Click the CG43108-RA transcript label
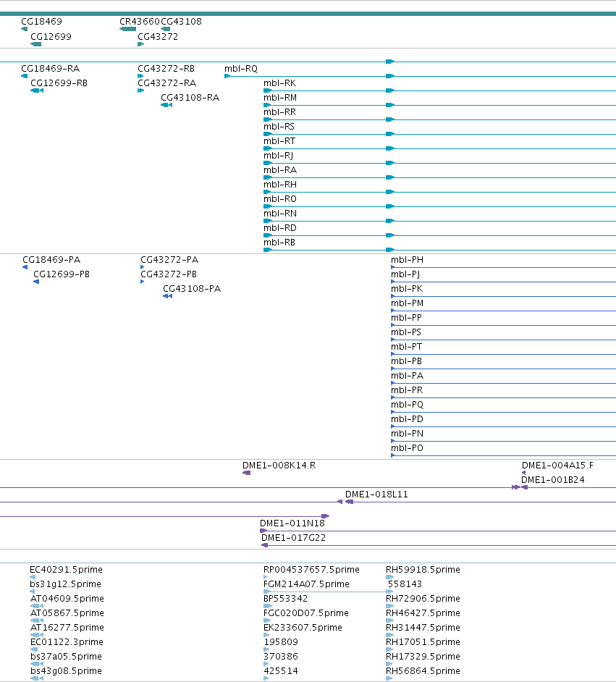Image resolution: width=616 pixels, height=682 pixels. pyautogui.click(x=190, y=98)
